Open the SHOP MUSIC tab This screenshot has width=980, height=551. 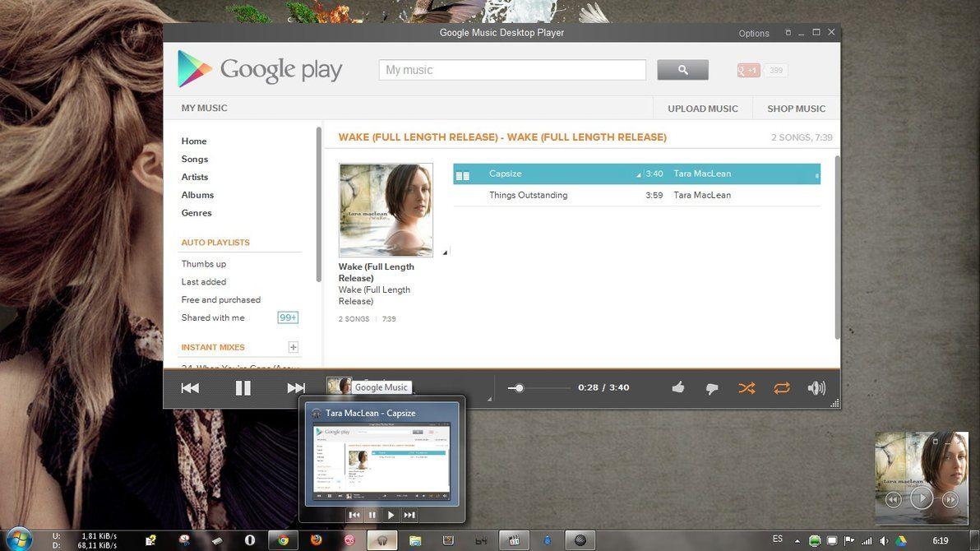pos(796,109)
